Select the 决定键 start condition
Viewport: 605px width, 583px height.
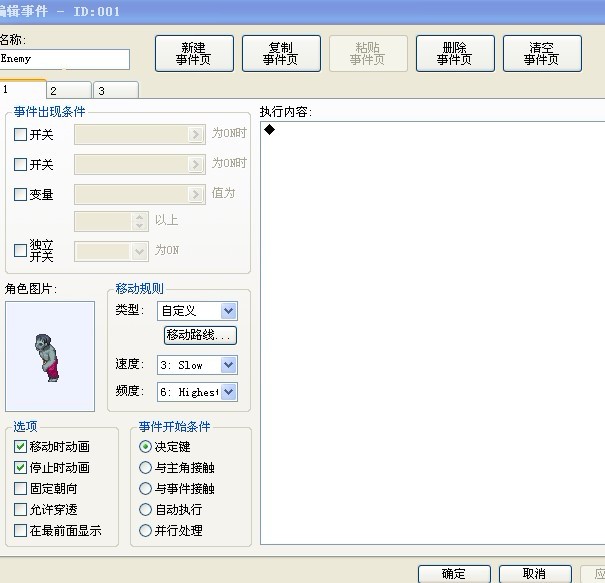145,447
